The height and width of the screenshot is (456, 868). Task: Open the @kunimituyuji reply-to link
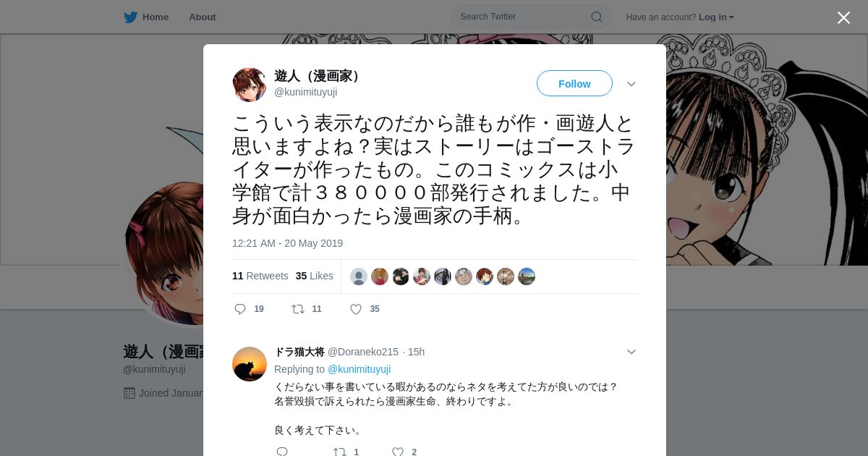pyautogui.click(x=359, y=369)
